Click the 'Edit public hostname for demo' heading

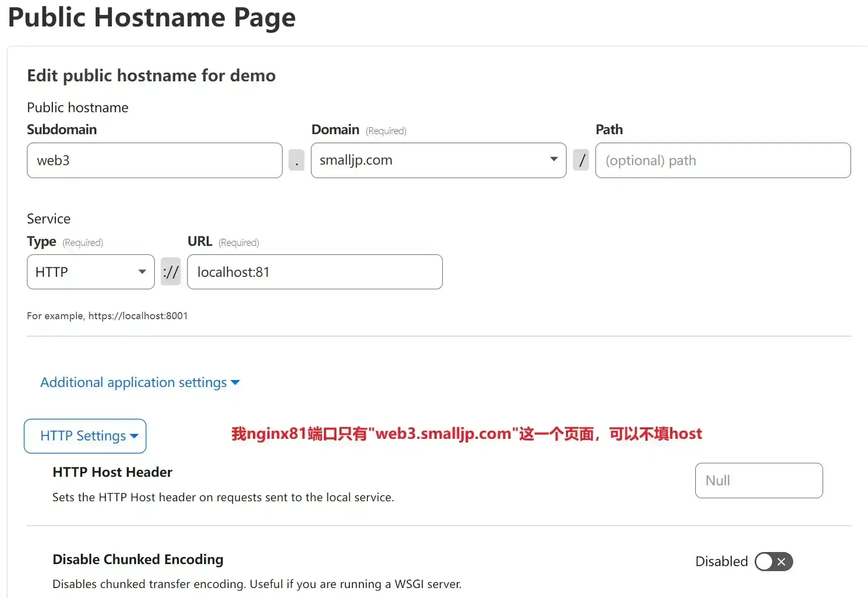(x=151, y=75)
